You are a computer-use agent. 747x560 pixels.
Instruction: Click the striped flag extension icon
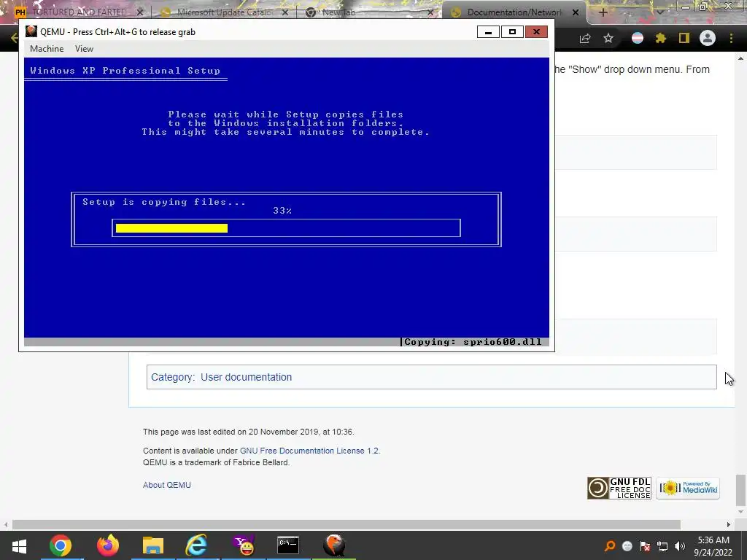tap(638, 38)
